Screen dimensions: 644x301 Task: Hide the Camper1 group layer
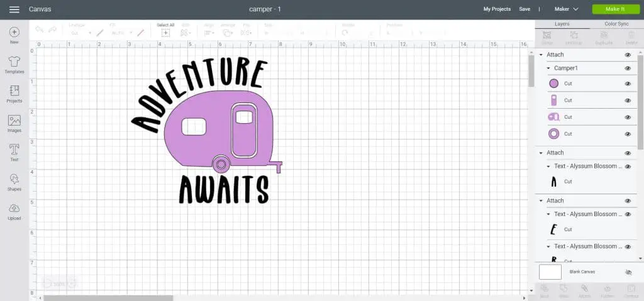[x=628, y=68]
